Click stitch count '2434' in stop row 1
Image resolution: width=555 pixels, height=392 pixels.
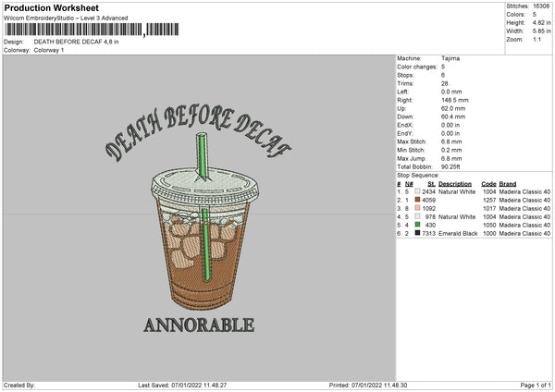click(x=428, y=191)
